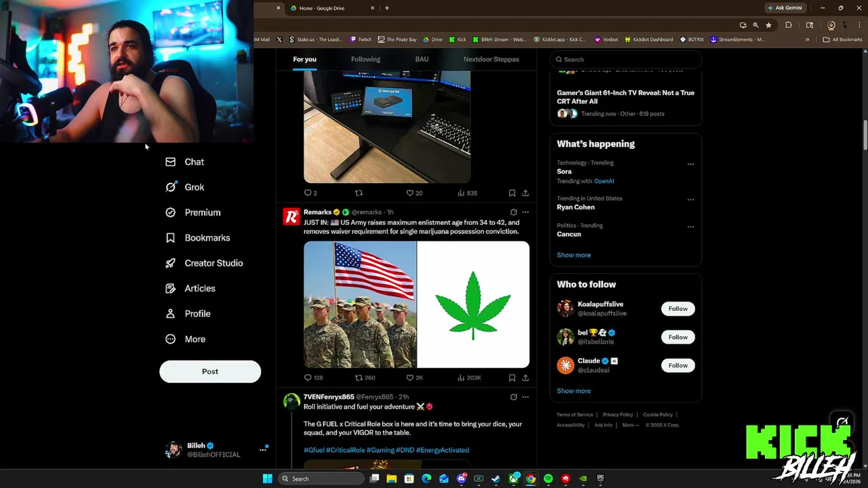Open the BAU timeline tab
Screen dimensions: 868x488
(x=422, y=59)
